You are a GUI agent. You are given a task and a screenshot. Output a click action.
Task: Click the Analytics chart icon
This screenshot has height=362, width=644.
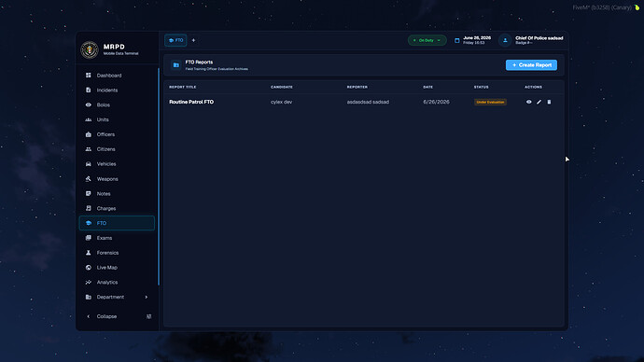coord(89,282)
